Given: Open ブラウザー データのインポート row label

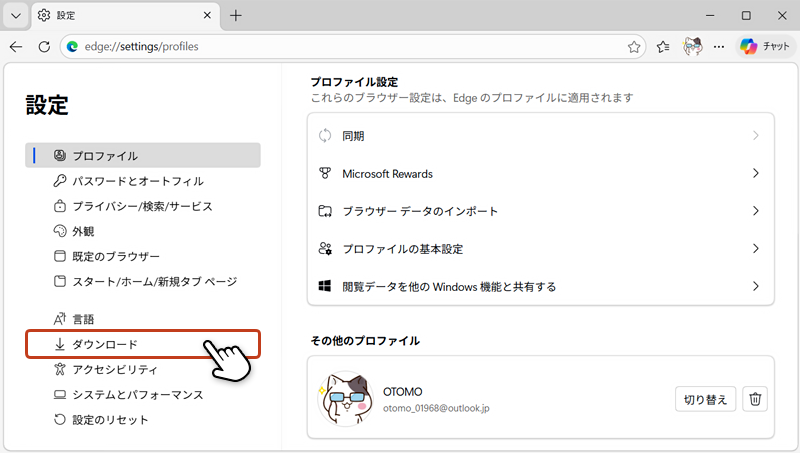Looking at the screenshot, I should click(x=420, y=211).
